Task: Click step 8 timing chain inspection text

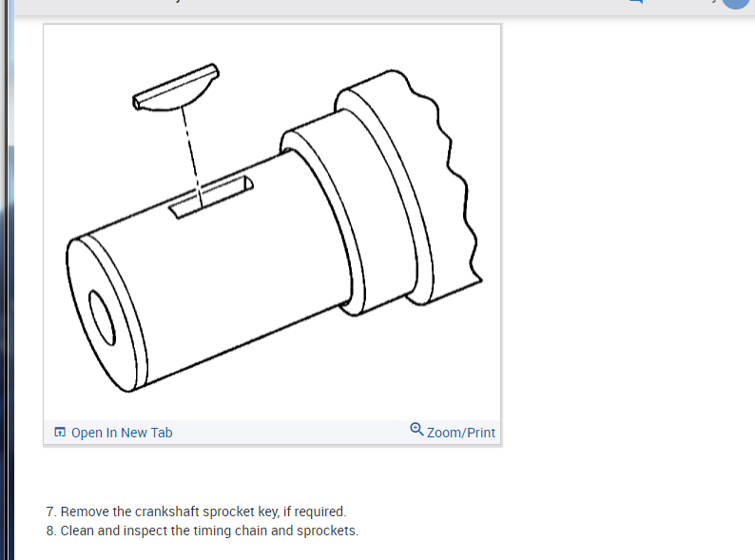Action: [x=203, y=531]
